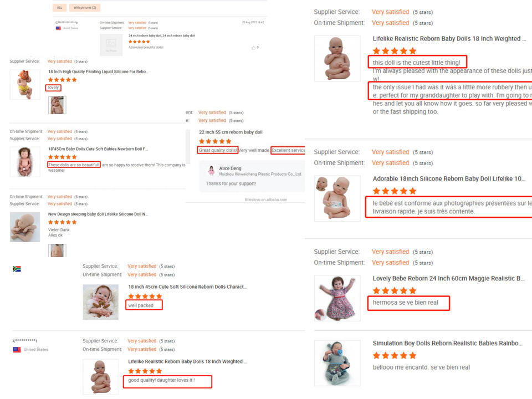Open "18 Inch High Quality Painting Liquid Silicone" product link

point(98,71)
